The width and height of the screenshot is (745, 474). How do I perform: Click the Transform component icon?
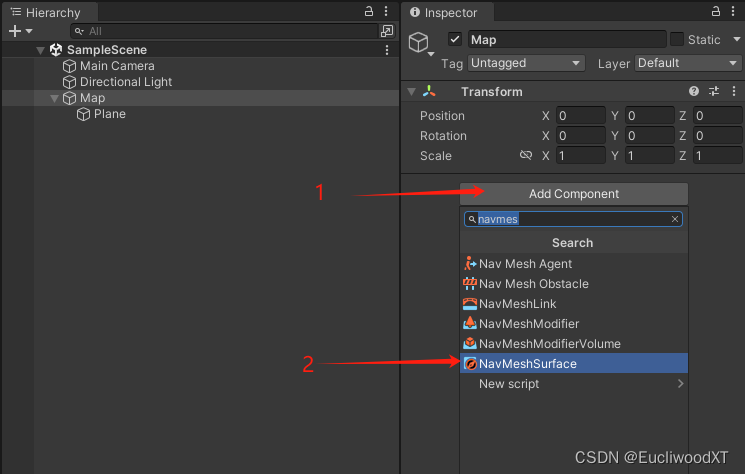click(x=429, y=91)
